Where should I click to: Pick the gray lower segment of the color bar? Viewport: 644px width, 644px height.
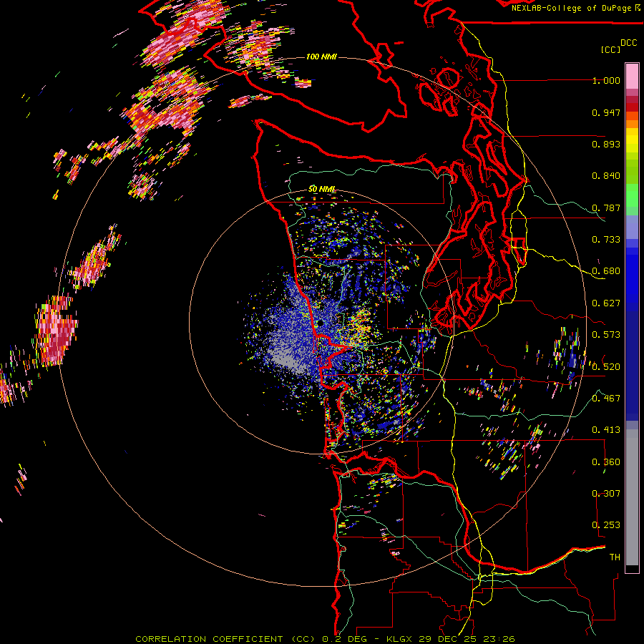coord(632,497)
